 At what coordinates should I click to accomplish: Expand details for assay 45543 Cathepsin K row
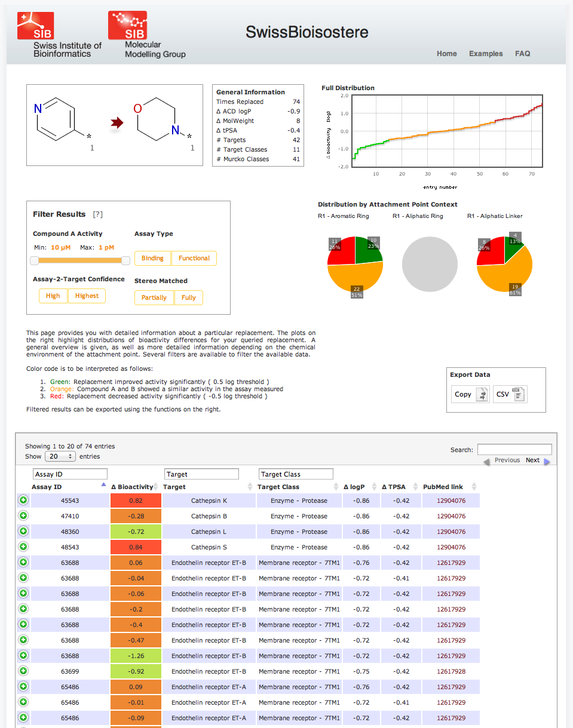23,500
